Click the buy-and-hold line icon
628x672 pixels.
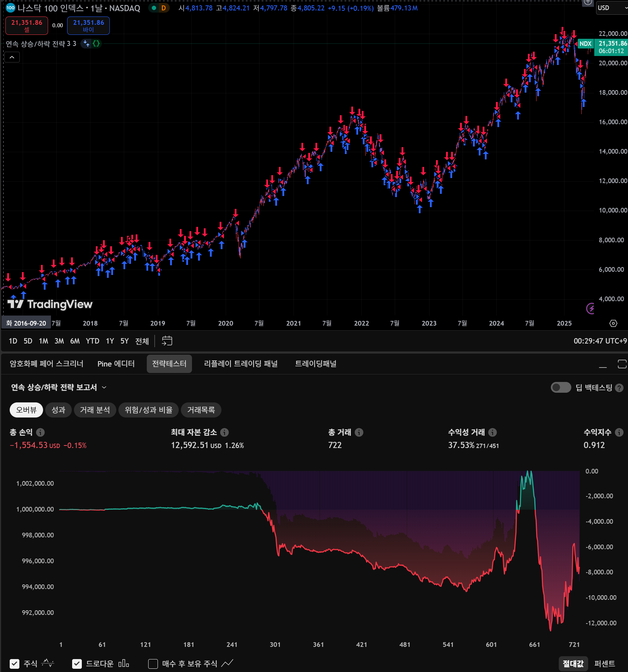tap(227, 663)
